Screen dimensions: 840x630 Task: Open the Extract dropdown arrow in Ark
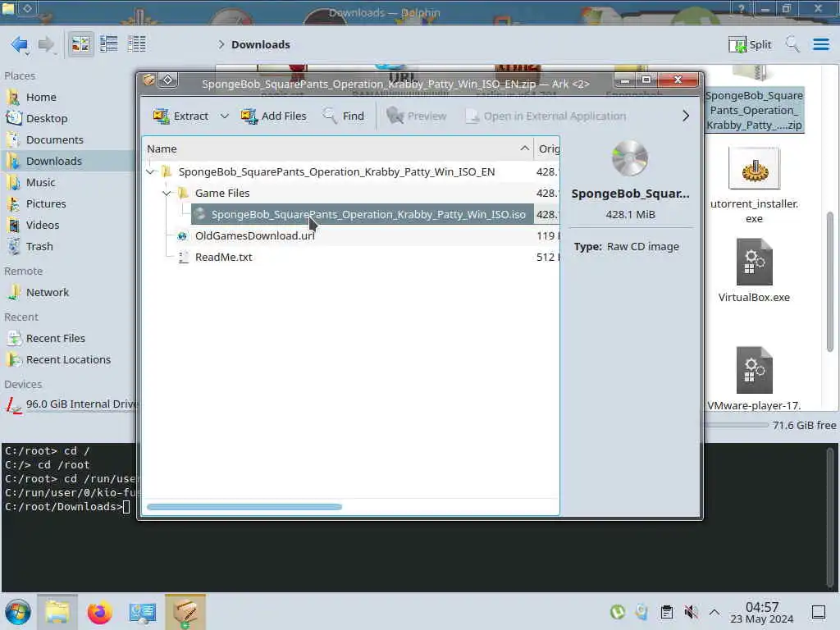point(225,116)
